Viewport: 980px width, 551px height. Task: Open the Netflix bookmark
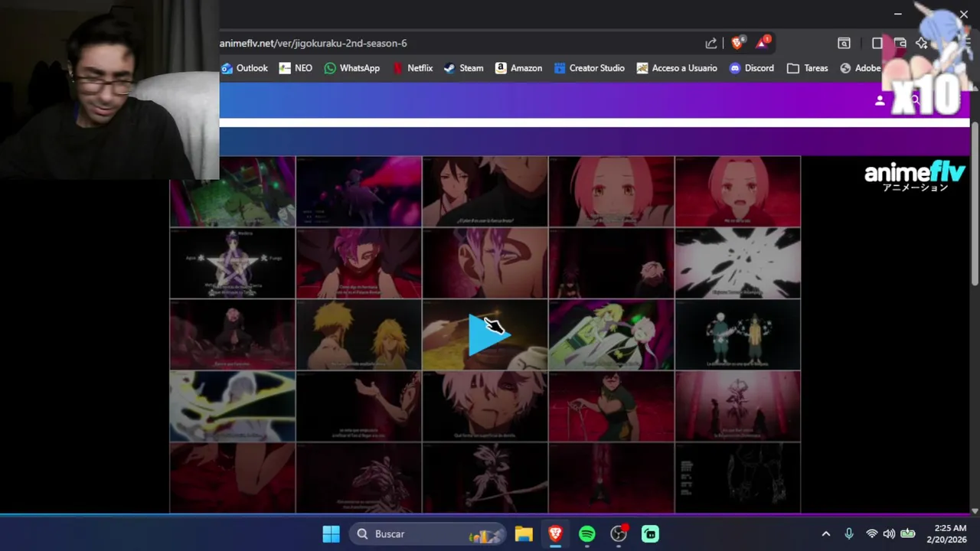pos(412,68)
